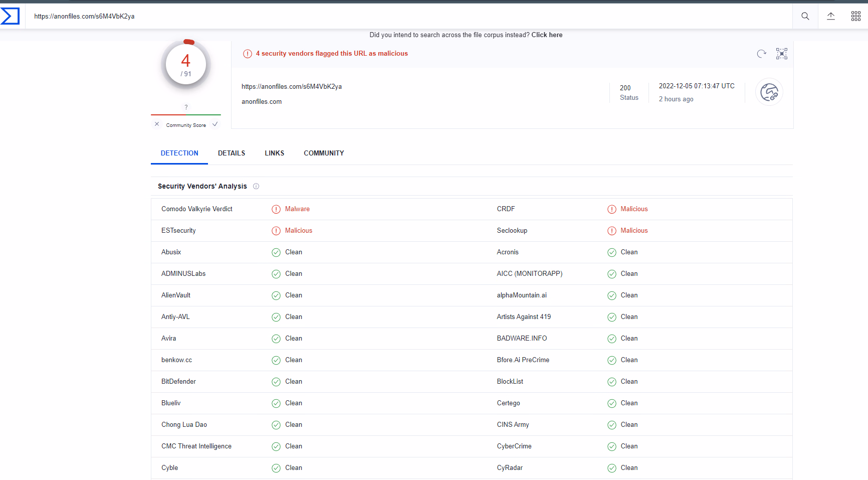Click the Security Vendors' Analysis heading
This screenshot has width=868, height=480.
coord(202,187)
